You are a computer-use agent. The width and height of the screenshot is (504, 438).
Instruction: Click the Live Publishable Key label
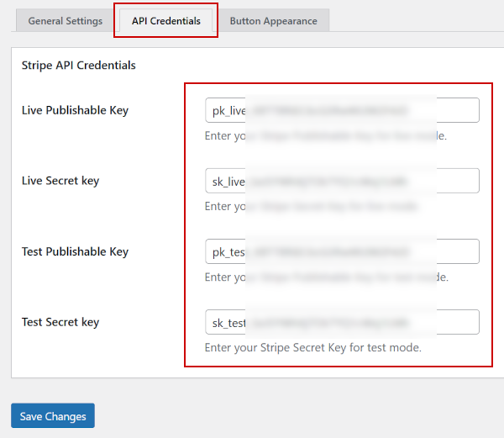pos(75,110)
